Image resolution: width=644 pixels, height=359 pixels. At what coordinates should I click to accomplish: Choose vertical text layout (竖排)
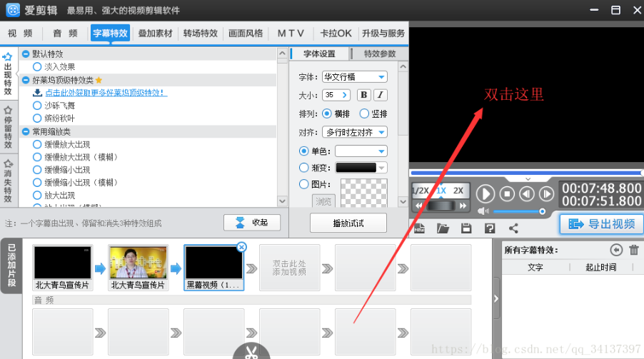(364, 113)
